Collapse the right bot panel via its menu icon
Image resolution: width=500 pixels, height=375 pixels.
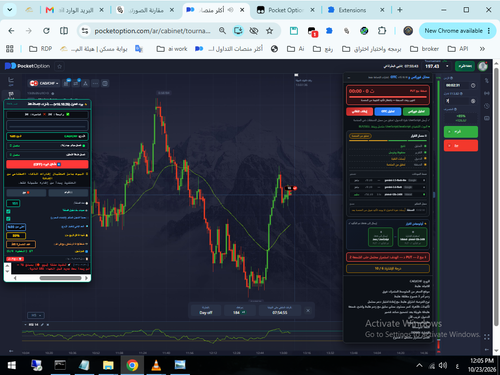click(349, 77)
